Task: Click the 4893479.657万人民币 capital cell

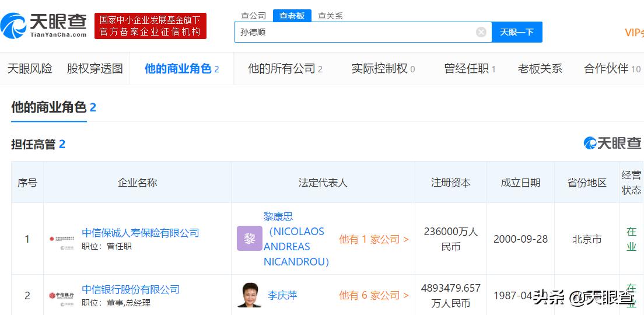Action: pos(450,296)
